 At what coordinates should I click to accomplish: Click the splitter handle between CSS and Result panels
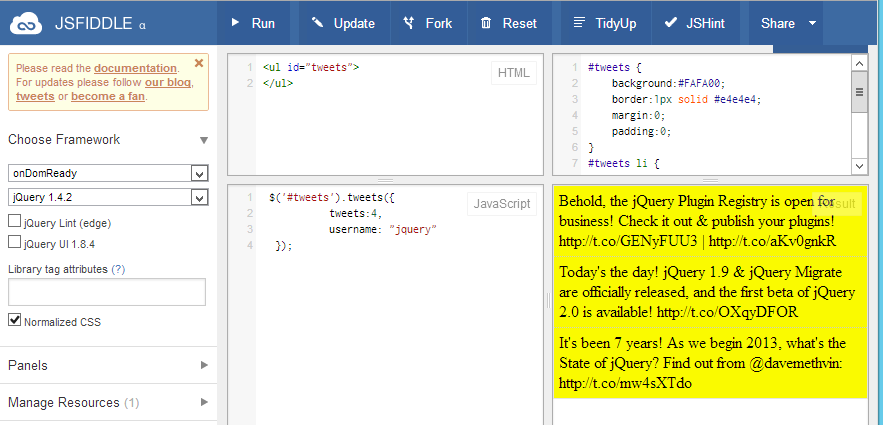click(710, 180)
